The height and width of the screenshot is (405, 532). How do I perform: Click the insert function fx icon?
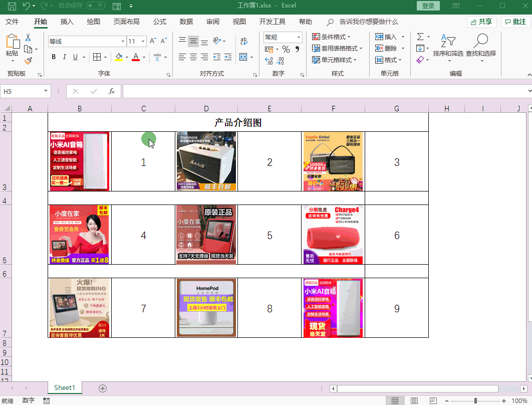(x=112, y=91)
